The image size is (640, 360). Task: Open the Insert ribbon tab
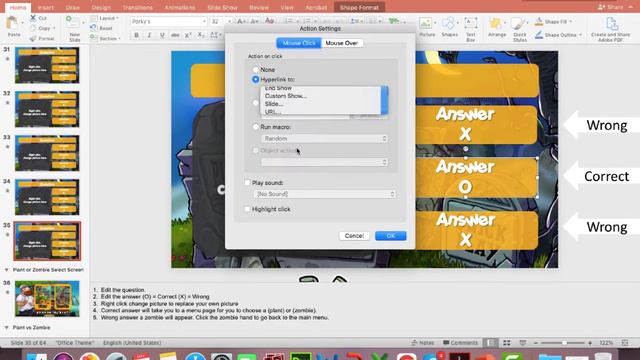tap(45, 7)
